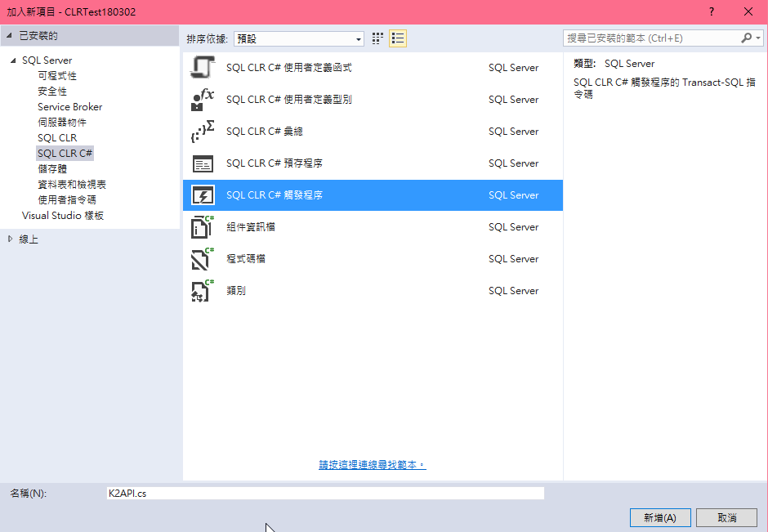The height and width of the screenshot is (532, 768).
Task: Select 組件資訊檔 template icon
Action: (203, 227)
